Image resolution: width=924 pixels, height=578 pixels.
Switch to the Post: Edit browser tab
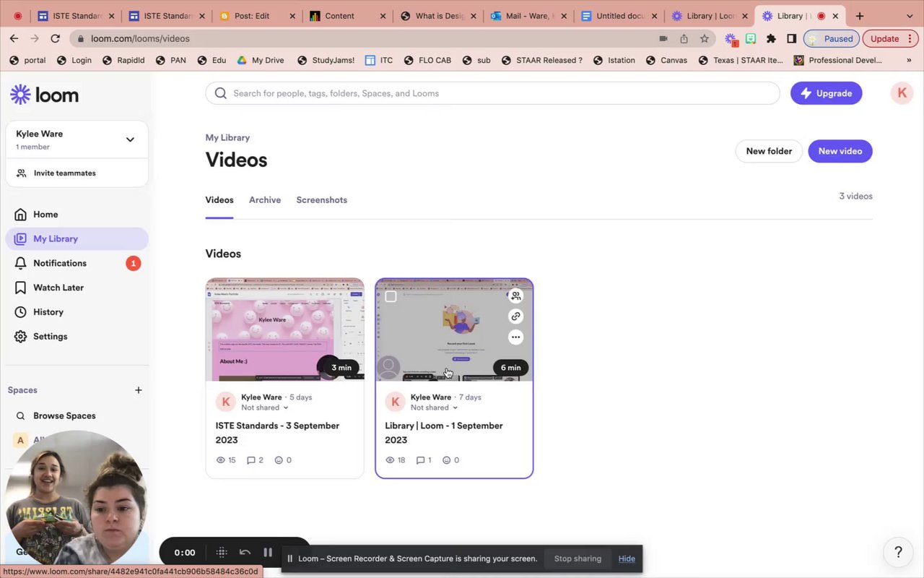click(x=256, y=16)
